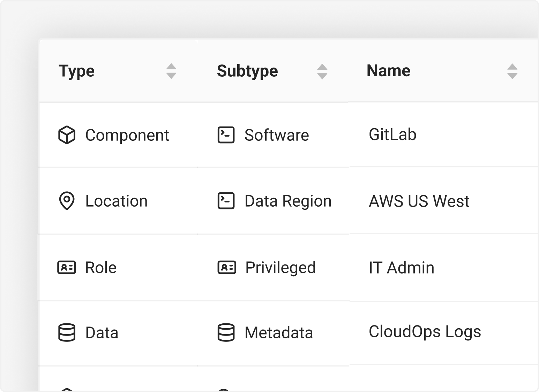Viewport: 539px width, 392px height.
Task: Click the Type column header label
Action: point(77,71)
